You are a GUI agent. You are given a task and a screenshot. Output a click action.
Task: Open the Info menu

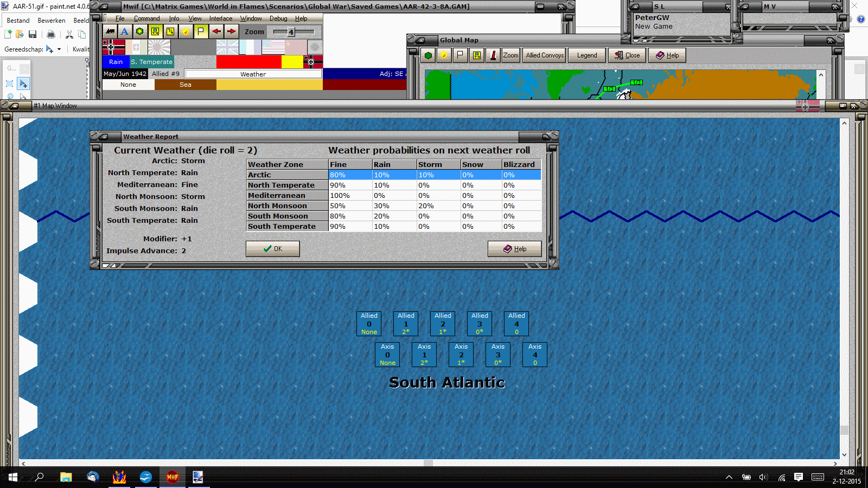point(174,18)
